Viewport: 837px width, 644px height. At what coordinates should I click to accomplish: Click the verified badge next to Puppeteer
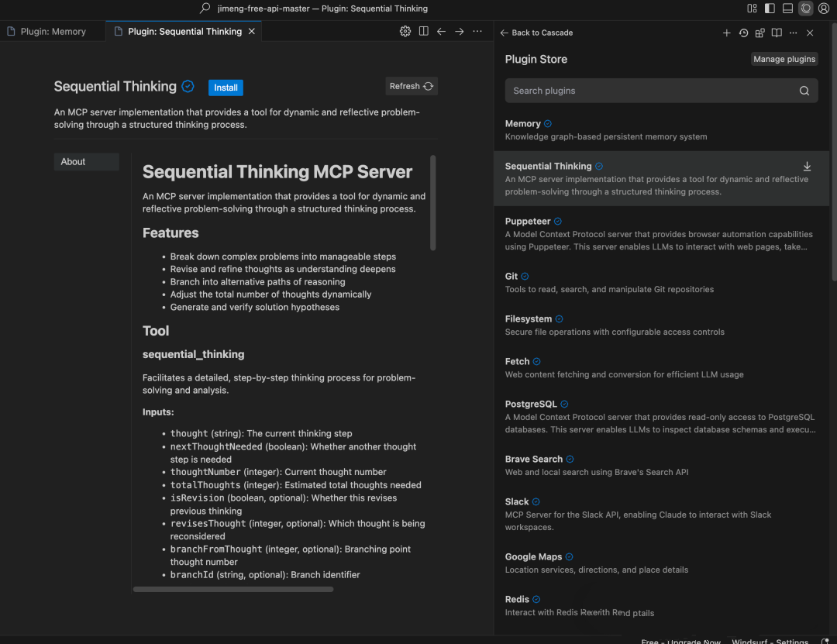(x=558, y=222)
